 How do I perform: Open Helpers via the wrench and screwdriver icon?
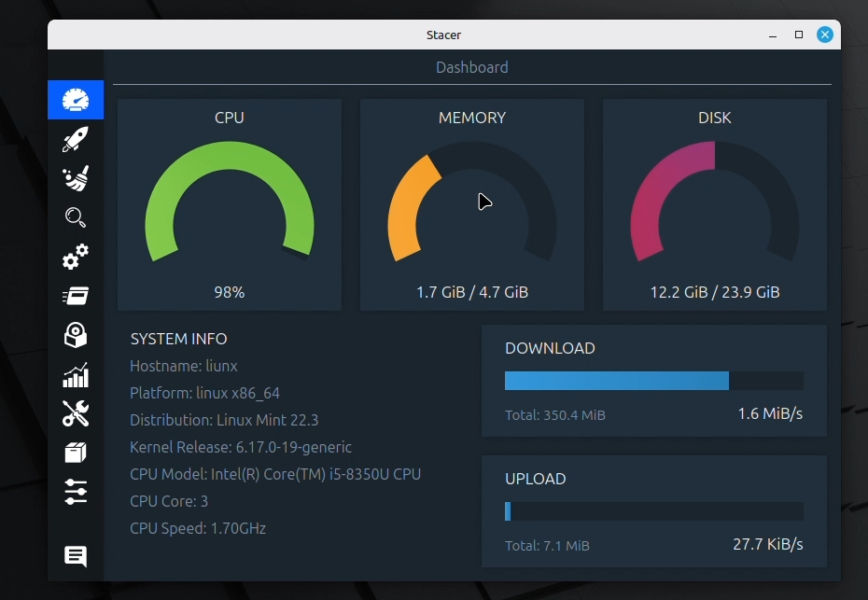click(x=76, y=413)
